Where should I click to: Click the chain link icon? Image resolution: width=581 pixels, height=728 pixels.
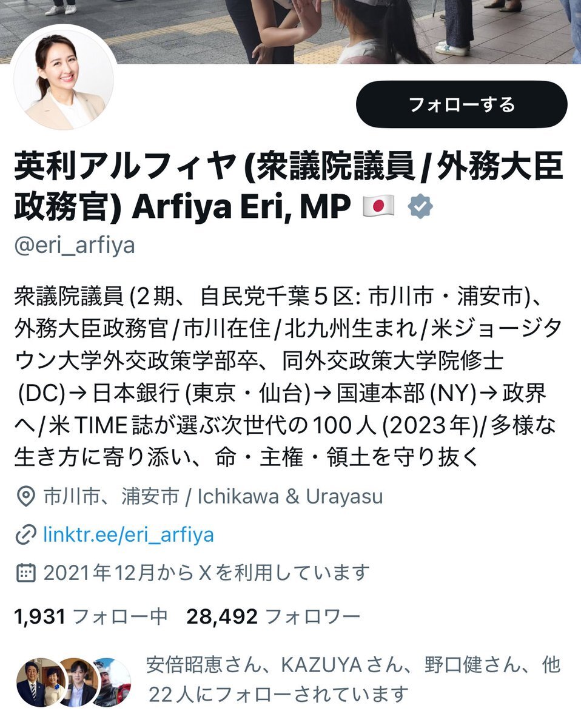pyautogui.click(x=25, y=535)
